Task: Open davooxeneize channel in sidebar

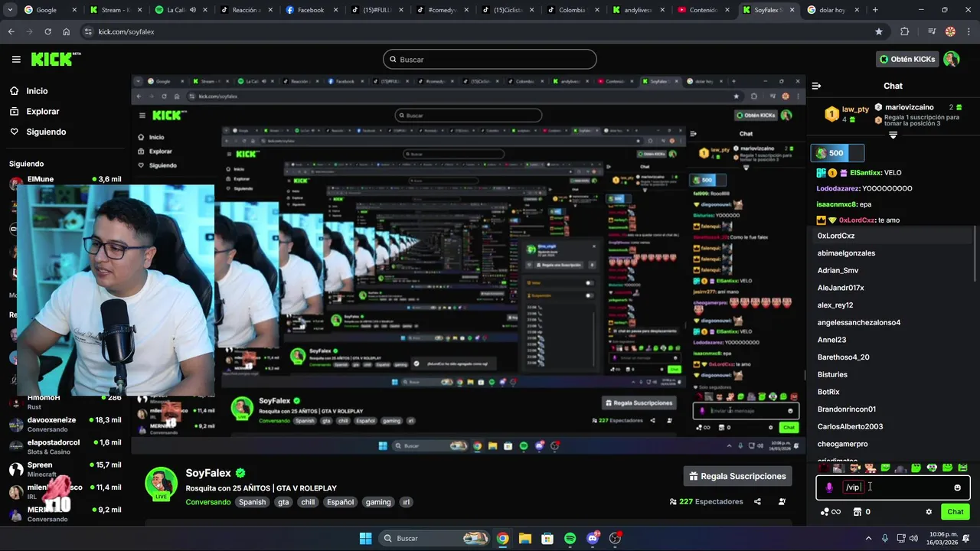Action: (x=65, y=425)
